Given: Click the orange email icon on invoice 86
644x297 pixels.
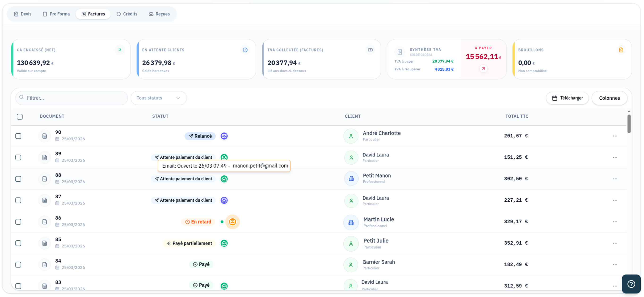Looking at the screenshot, I should pyautogui.click(x=232, y=222).
